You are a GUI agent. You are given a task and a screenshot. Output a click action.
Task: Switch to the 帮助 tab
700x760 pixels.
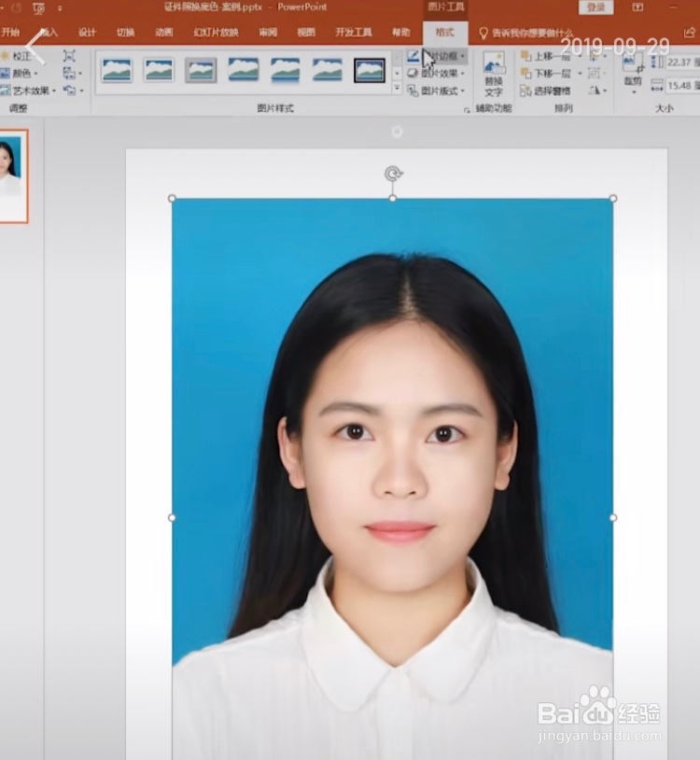pyautogui.click(x=401, y=33)
